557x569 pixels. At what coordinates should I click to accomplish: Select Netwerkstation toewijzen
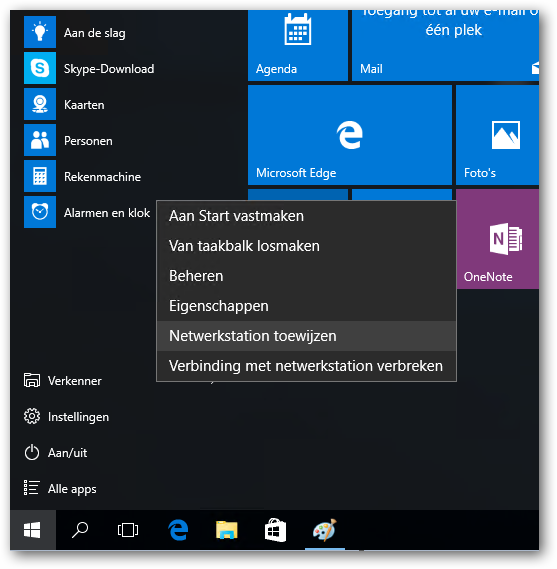(306, 336)
